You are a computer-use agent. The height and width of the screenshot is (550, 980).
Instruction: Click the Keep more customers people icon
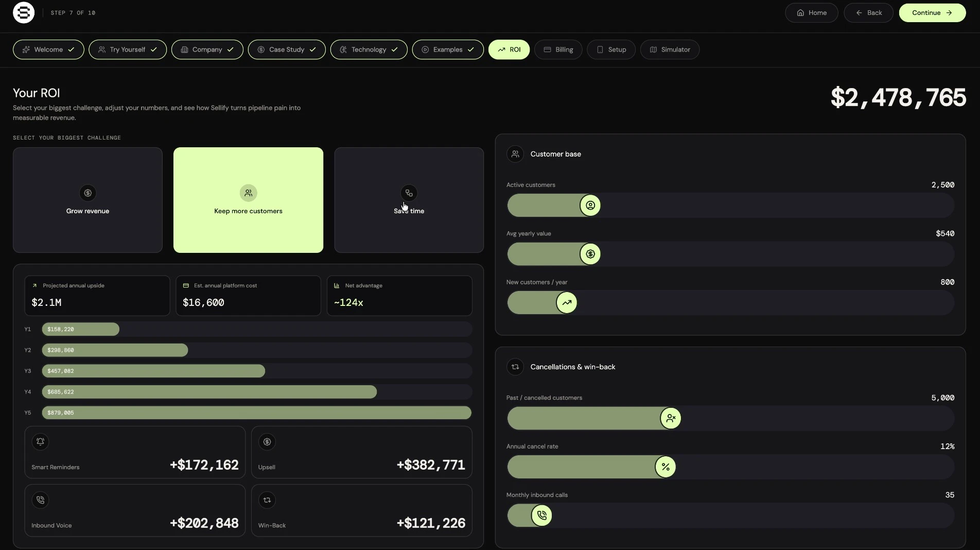(x=248, y=193)
